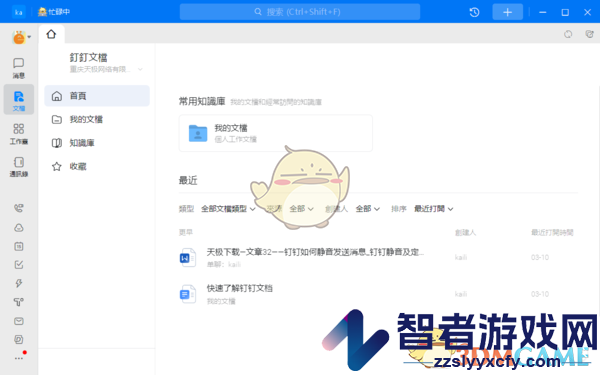Viewport: 600px width, 375px height.
Task: Click the sidebar icon below mail
Action: coord(18,339)
